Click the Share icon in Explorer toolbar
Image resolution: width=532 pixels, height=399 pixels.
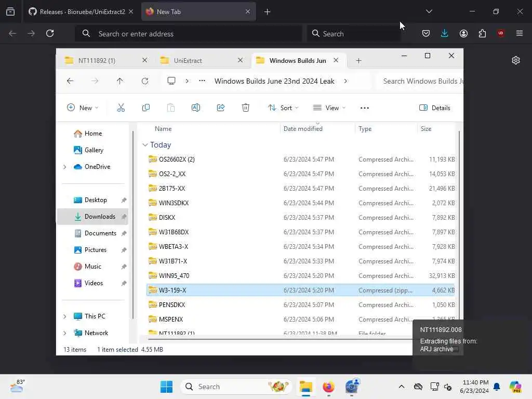(x=220, y=108)
